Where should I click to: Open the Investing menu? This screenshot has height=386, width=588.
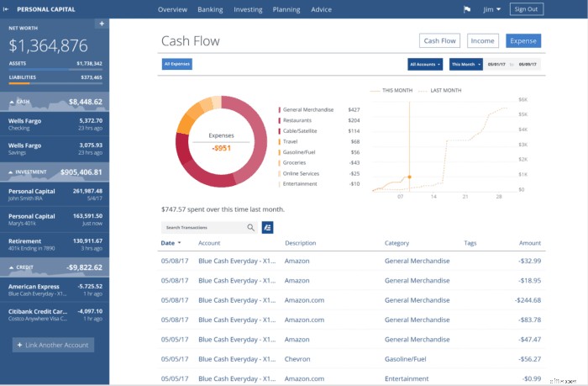(x=248, y=10)
